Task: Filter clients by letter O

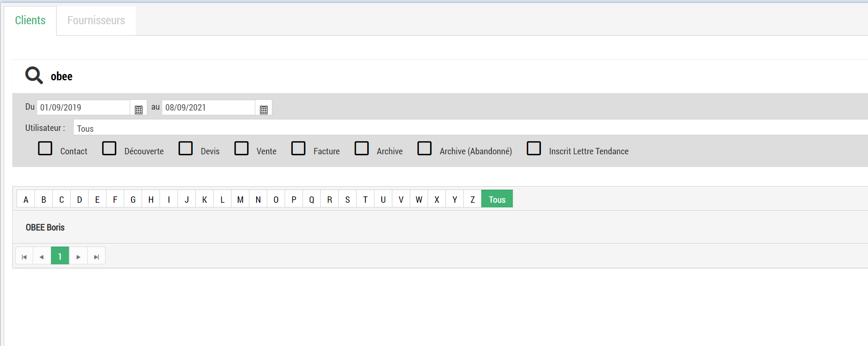Action: point(276,199)
